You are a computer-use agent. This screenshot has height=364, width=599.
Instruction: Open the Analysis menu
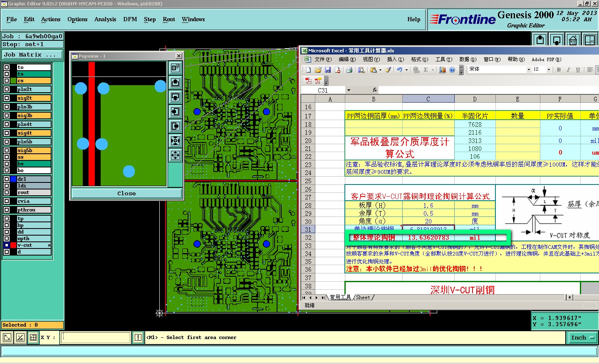105,19
